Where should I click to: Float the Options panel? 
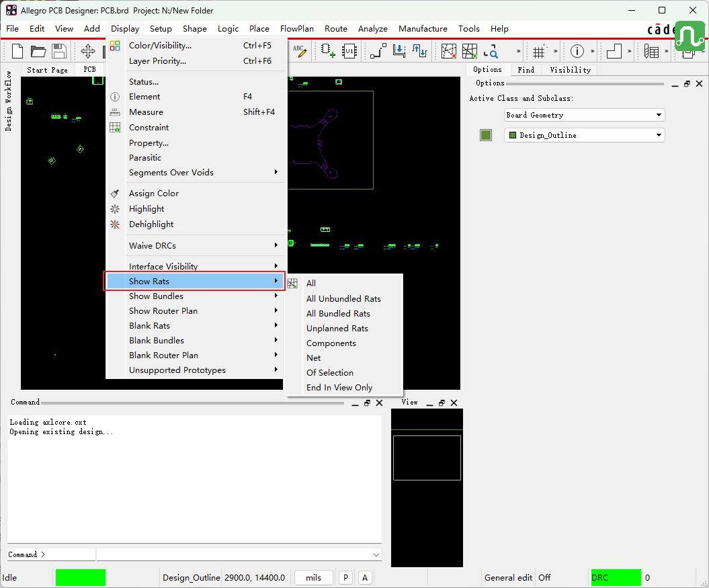(x=687, y=84)
